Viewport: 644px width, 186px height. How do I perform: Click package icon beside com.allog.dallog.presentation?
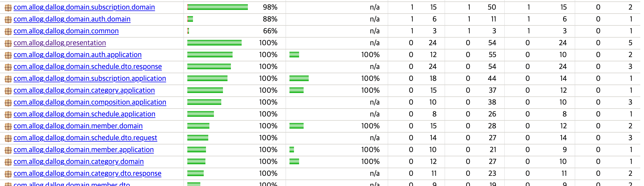tap(8, 43)
